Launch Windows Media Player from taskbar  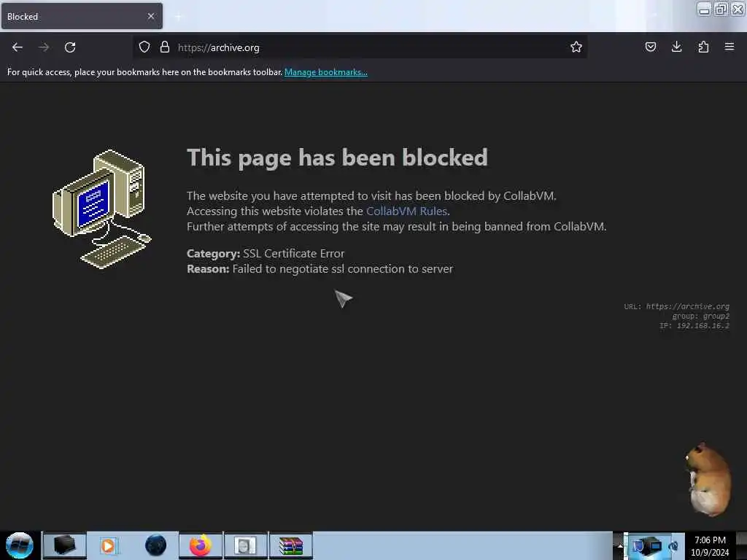pos(109,545)
